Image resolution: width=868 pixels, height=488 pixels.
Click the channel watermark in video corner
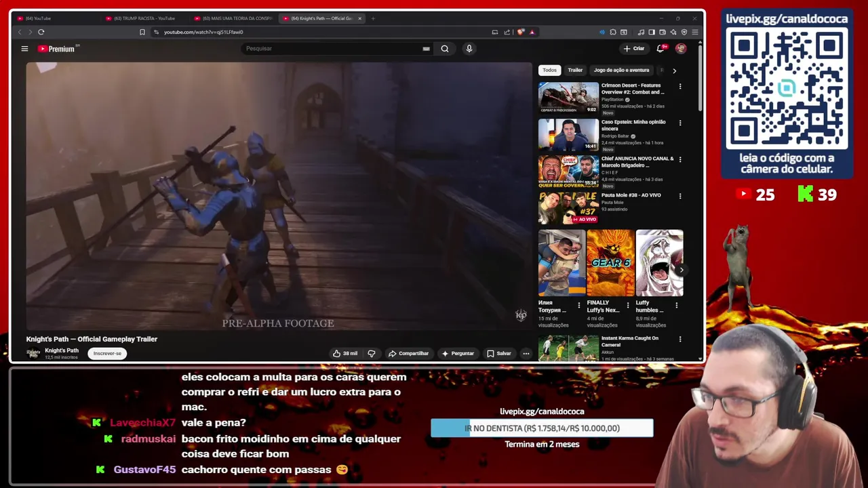click(x=521, y=315)
